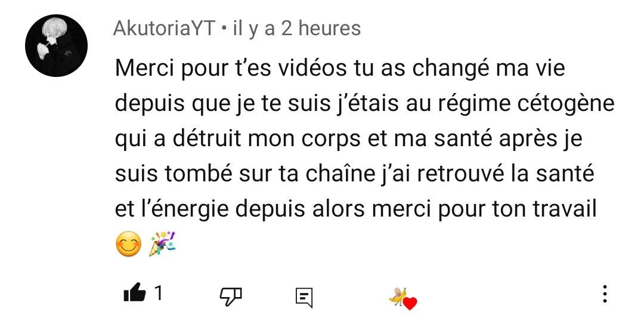Tap the red heart on creator badge
This screenshot has height=315, width=644.
pos(410,304)
